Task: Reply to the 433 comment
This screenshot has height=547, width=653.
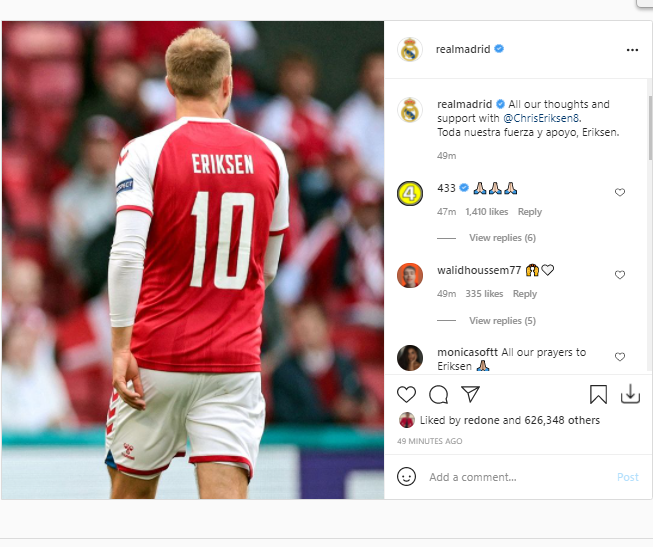Action: pos(529,212)
